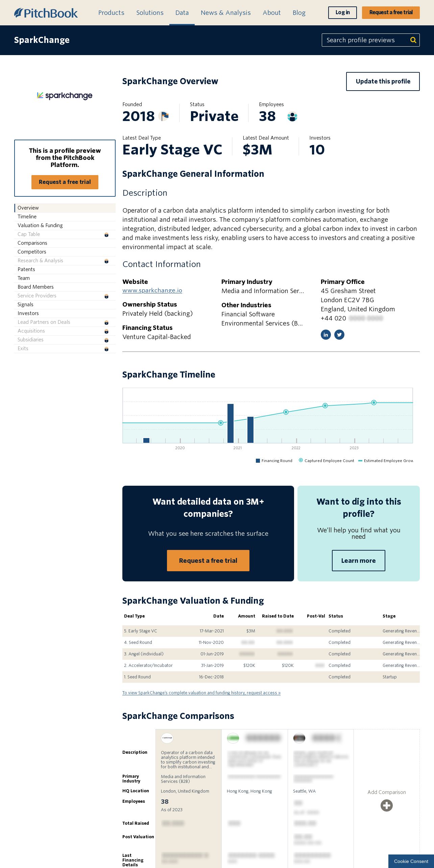Image resolution: width=434 pixels, height=868 pixels.
Task: Click the Add Comparison plus icon
Action: tap(387, 805)
